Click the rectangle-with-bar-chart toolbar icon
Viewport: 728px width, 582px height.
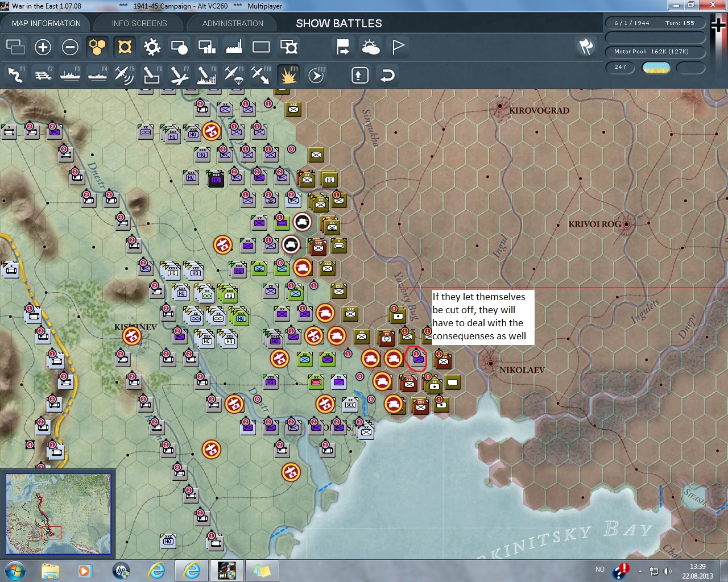pos(206,47)
